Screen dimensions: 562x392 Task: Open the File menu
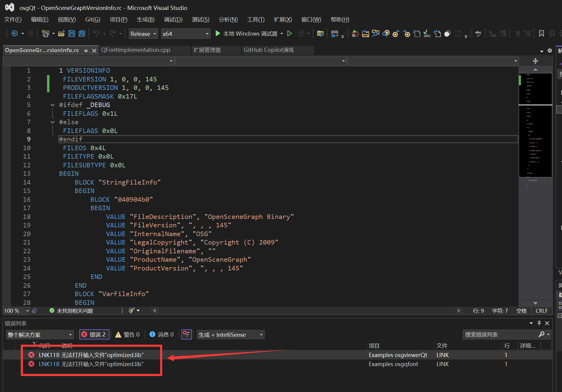(x=13, y=19)
